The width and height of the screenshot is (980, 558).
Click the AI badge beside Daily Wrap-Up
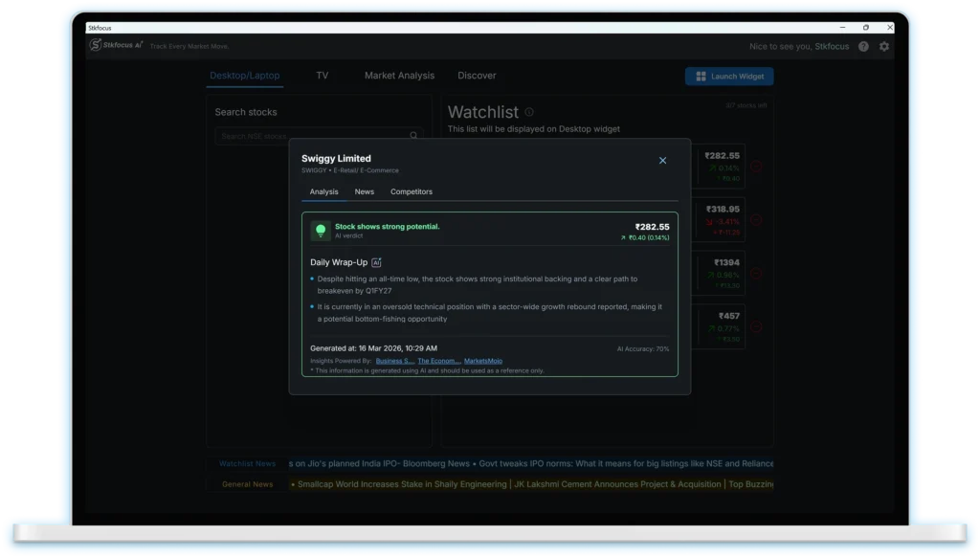[x=376, y=262]
